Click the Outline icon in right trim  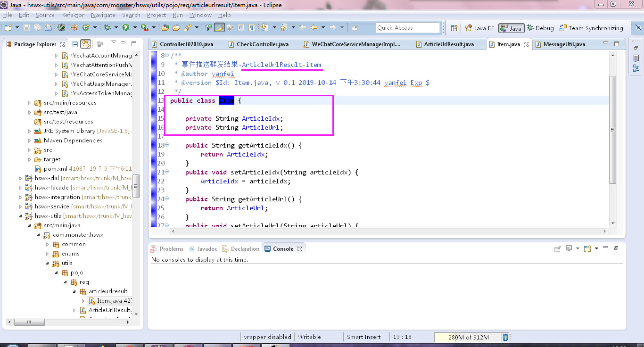[x=636, y=68]
